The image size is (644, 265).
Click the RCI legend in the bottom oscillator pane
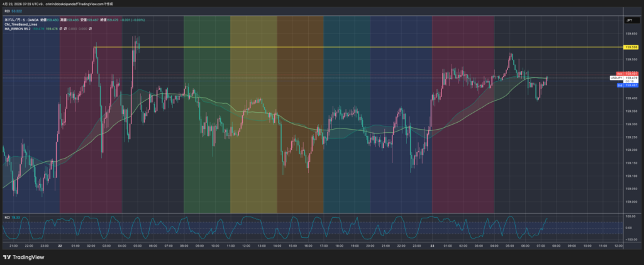click(6, 217)
